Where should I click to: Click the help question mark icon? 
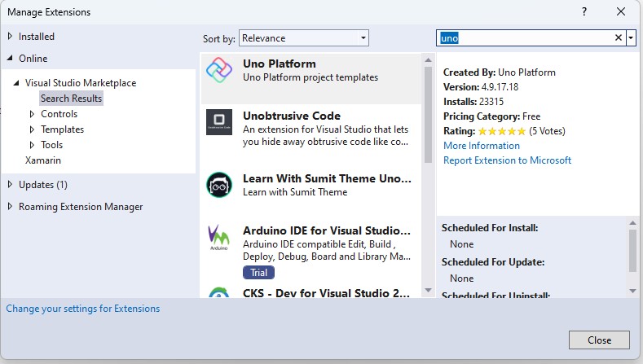click(x=584, y=12)
